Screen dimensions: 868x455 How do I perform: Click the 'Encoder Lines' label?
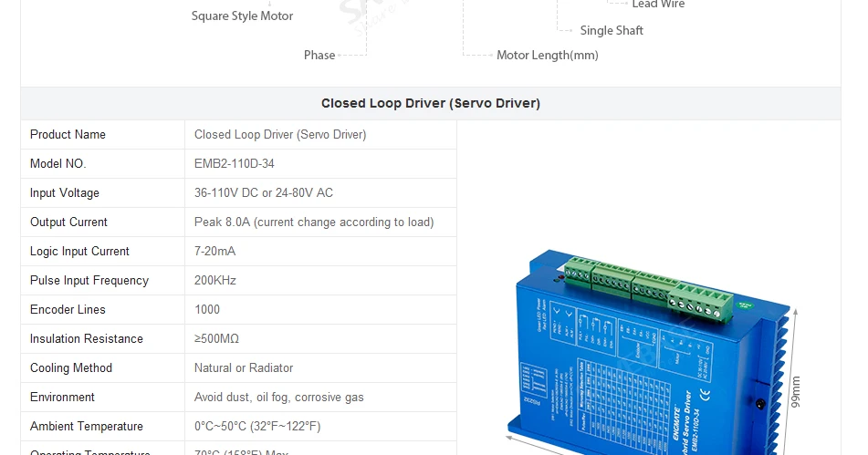point(68,310)
